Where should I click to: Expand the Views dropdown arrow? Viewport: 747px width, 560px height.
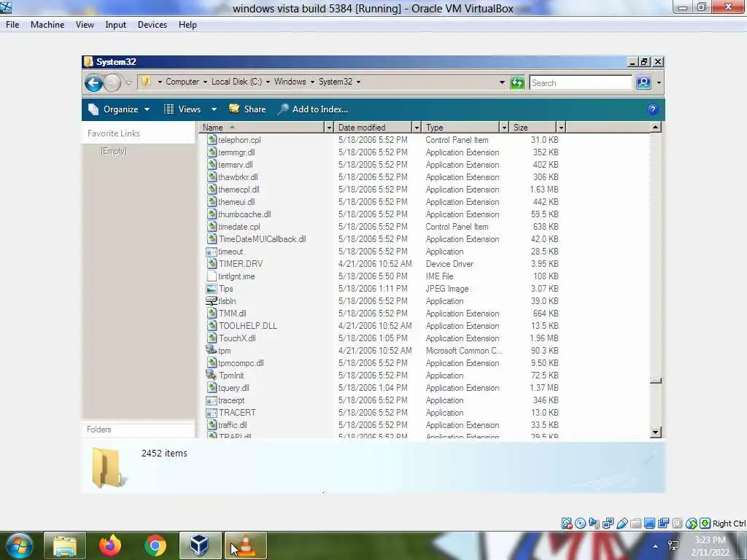click(214, 109)
